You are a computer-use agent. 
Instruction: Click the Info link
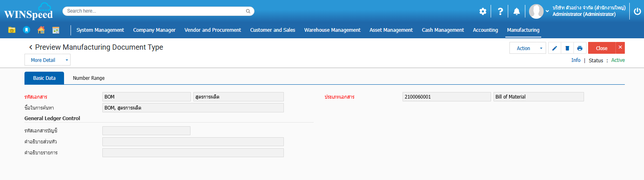click(575, 60)
